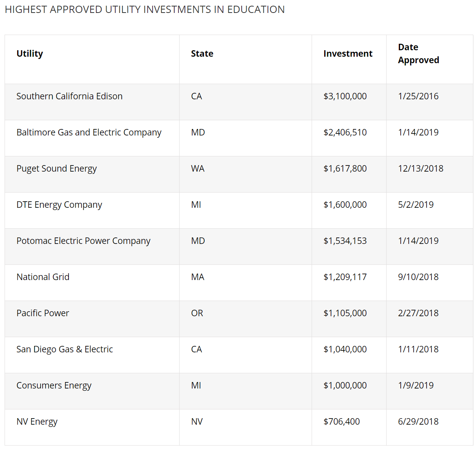Click the Date Approved column header
The width and height of the screenshot is (476, 449).
coord(418,54)
